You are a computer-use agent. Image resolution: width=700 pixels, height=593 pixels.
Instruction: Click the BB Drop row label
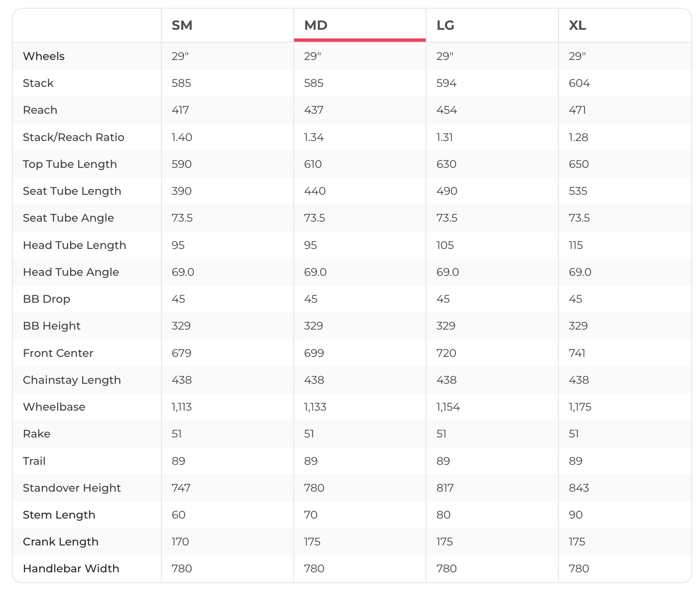point(47,299)
